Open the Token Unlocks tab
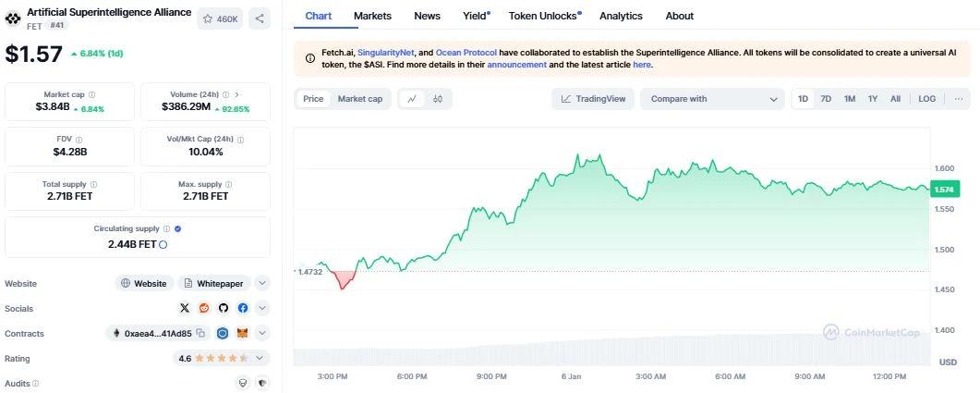 [544, 16]
